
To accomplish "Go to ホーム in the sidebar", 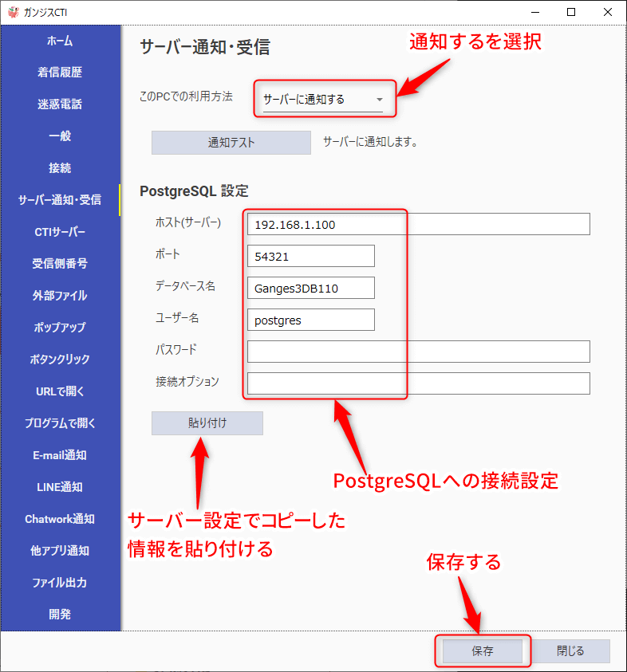I will click(60, 41).
